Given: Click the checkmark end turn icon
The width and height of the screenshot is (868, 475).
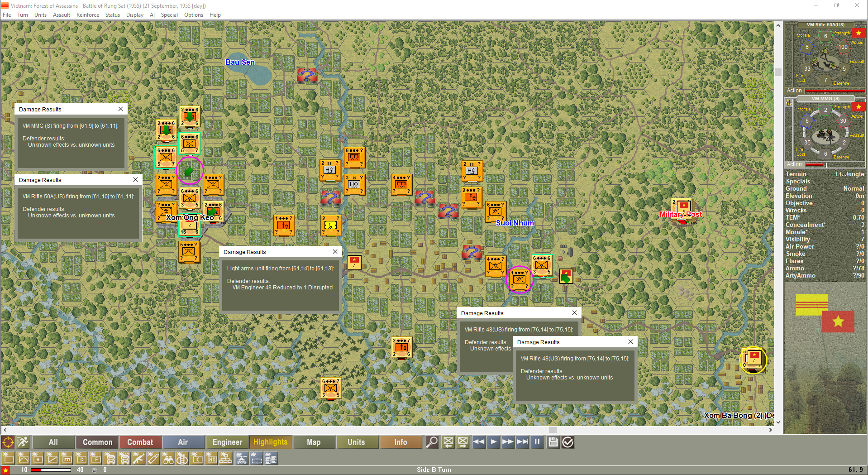Looking at the screenshot, I should click(568, 442).
